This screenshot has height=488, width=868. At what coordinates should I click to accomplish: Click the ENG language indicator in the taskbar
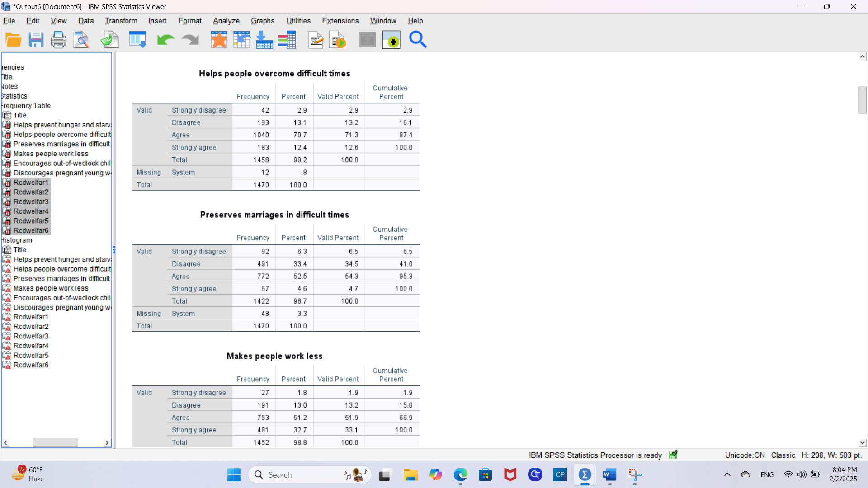[767, 474]
